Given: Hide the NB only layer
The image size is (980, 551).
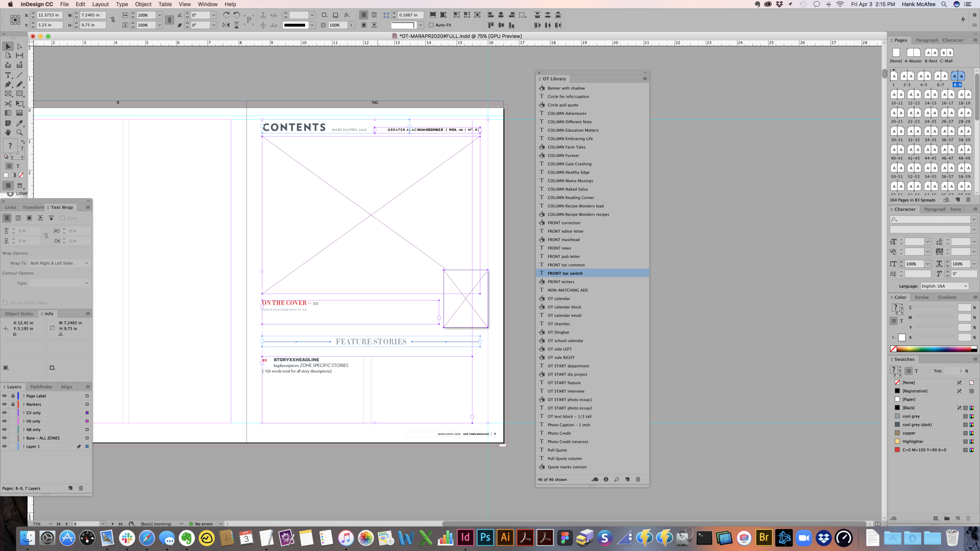Looking at the screenshot, I should click(4, 430).
